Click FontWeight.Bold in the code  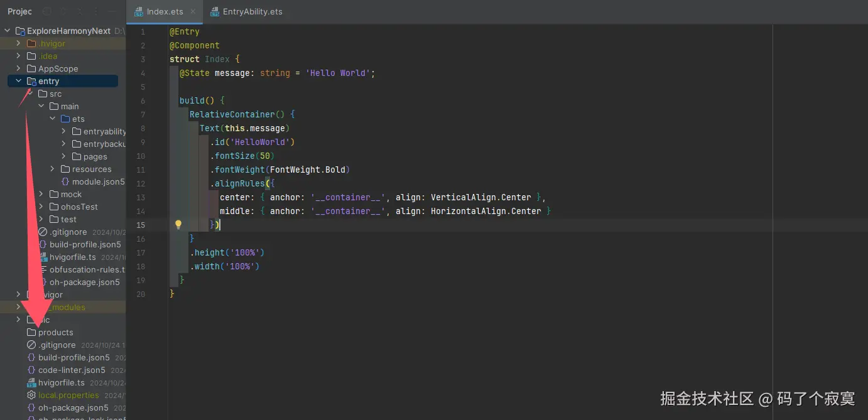tap(308, 170)
